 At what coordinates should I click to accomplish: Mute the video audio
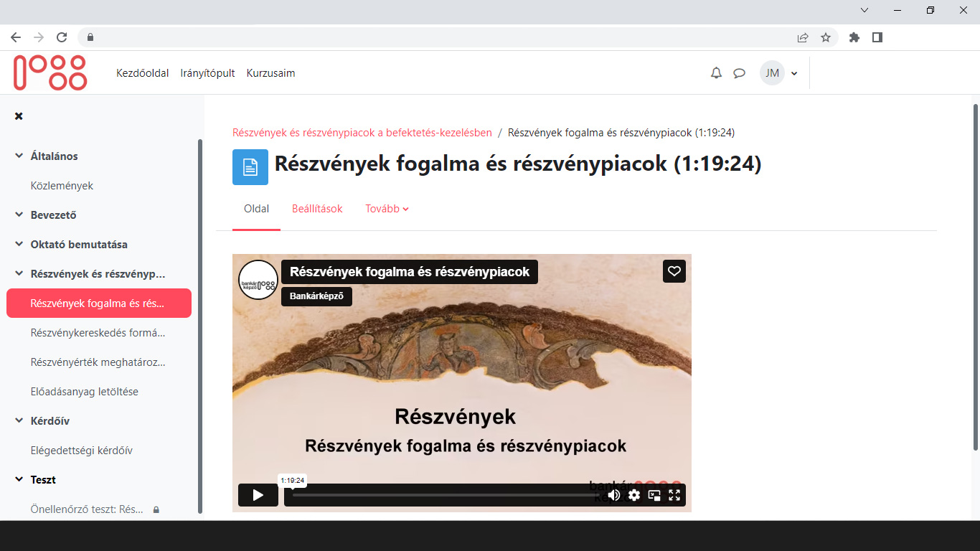click(x=613, y=495)
